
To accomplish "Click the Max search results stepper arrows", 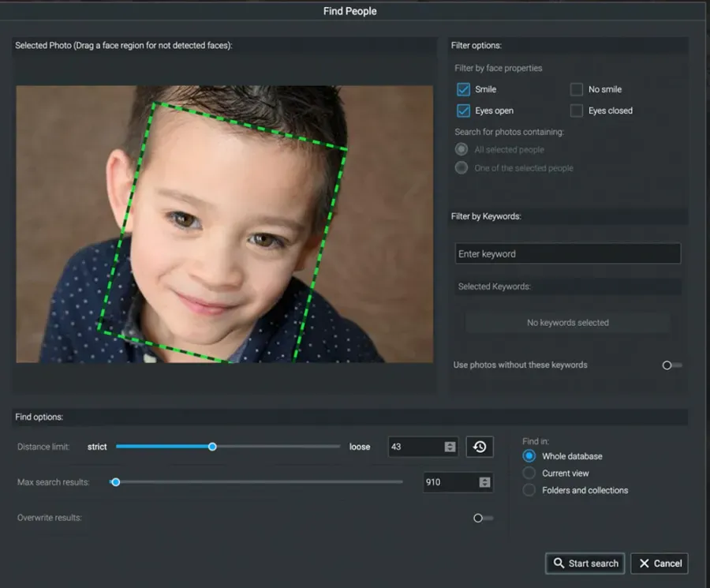I will (484, 482).
